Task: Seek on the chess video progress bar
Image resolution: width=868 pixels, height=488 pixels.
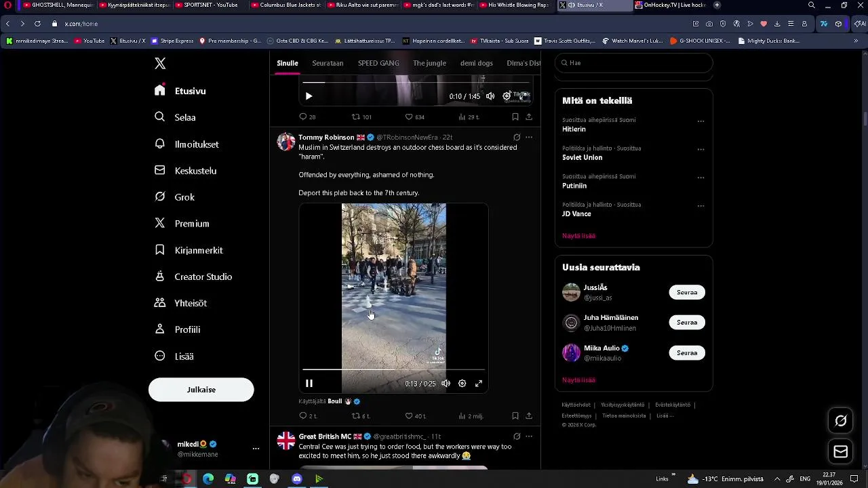Action: [x=393, y=369]
